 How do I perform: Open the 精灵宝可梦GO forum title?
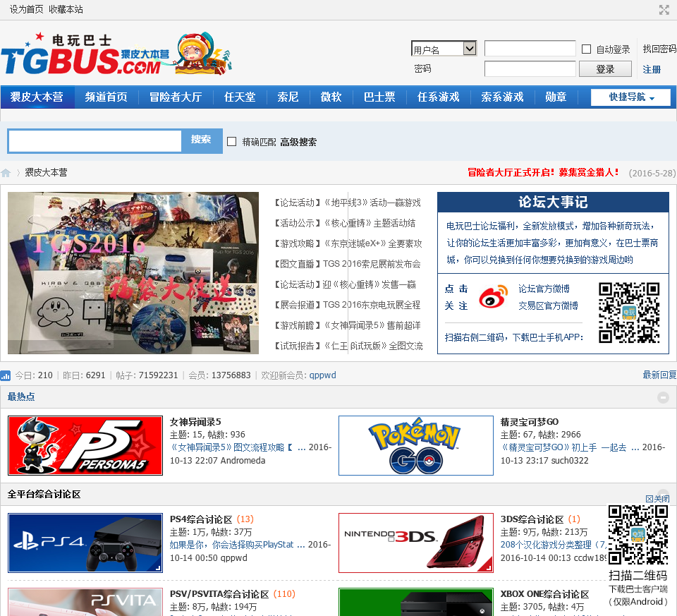(530, 422)
